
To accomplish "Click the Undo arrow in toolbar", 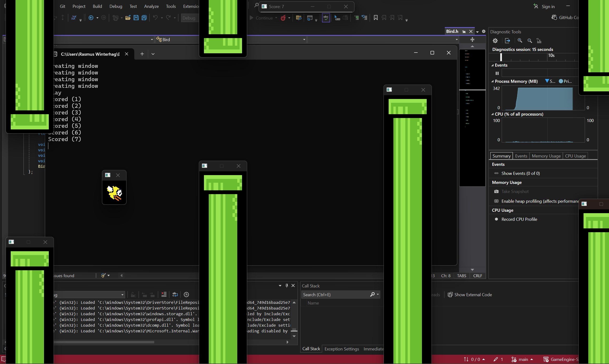I will tap(155, 18).
